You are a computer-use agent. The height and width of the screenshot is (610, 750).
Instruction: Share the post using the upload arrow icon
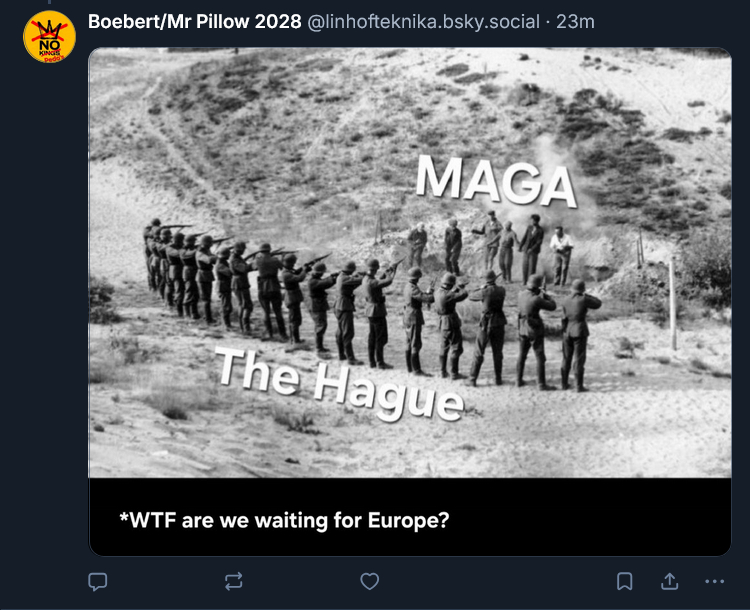(669, 581)
